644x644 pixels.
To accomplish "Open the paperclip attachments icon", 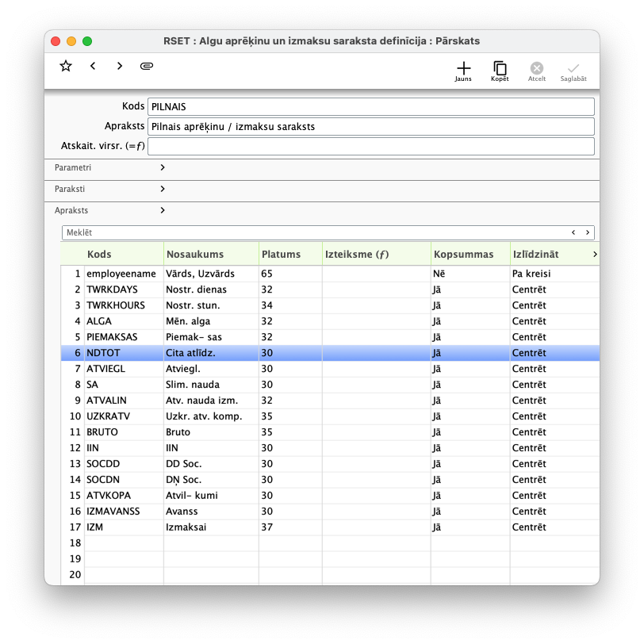I will click(147, 67).
